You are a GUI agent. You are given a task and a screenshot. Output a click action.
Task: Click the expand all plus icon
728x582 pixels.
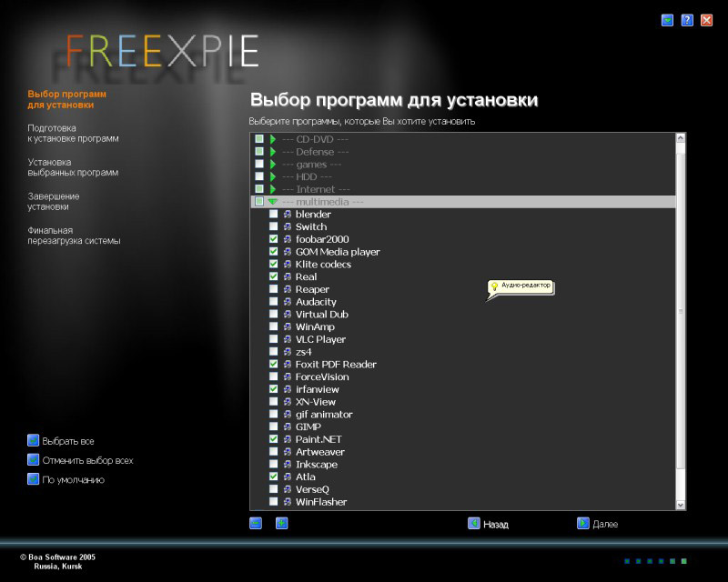tap(281, 523)
